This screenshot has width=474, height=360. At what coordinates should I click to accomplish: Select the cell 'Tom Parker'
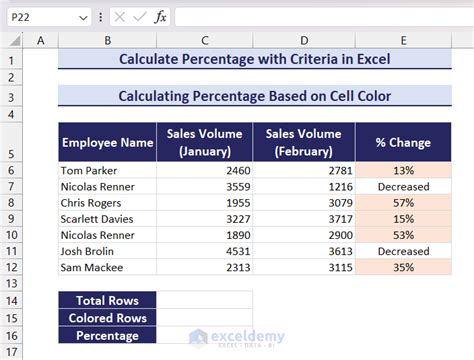107,170
